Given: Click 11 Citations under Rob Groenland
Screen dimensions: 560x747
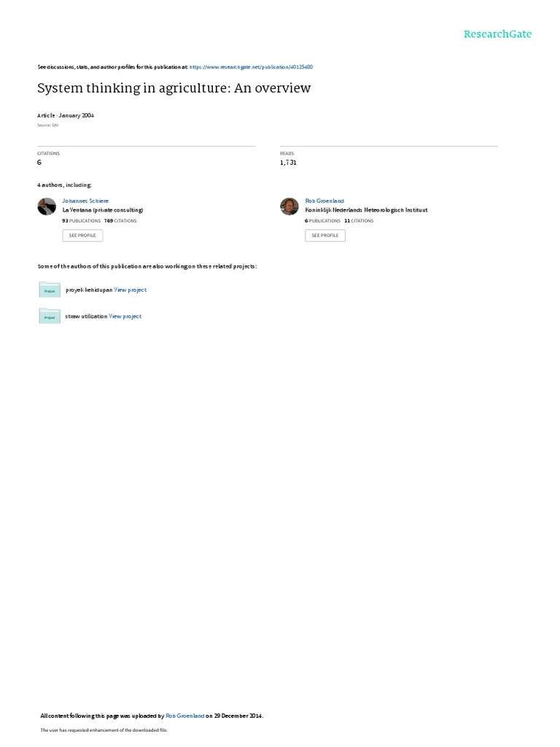Looking at the screenshot, I should 359,220.
